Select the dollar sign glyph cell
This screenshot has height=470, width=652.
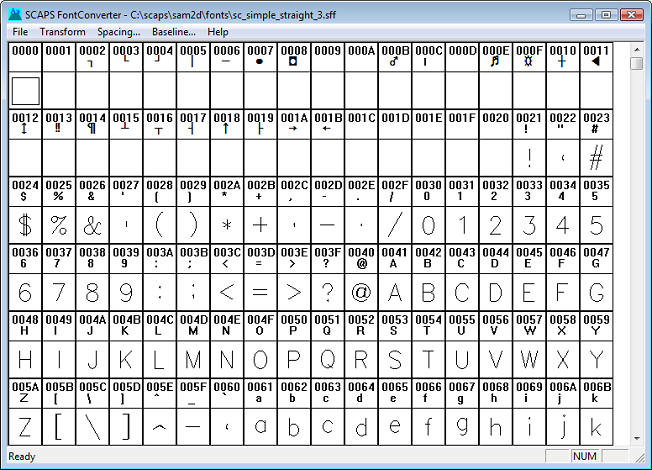pyautogui.click(x=25, y=224)
